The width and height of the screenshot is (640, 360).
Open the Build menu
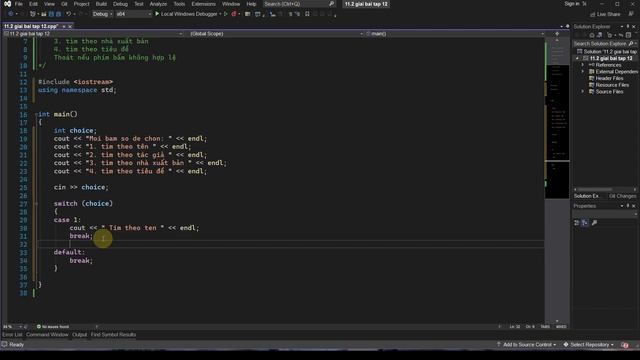[101, 4]
